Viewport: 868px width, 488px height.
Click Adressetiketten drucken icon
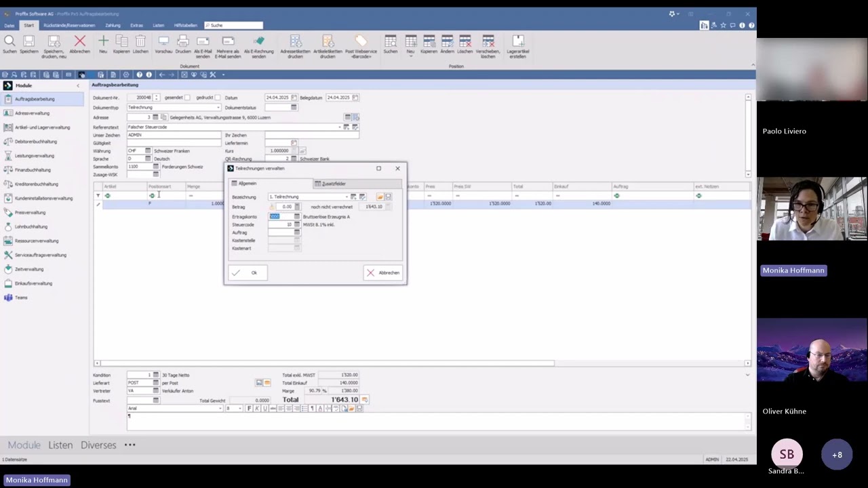tap(296, 42)
